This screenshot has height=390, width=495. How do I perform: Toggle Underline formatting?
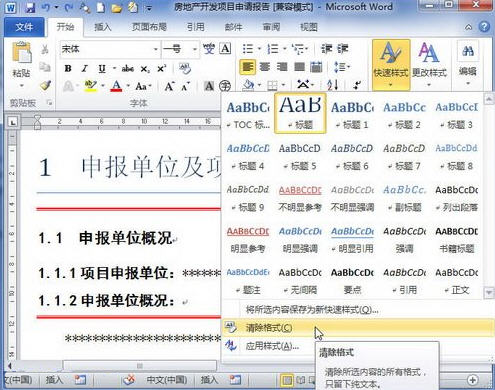(102, 68)
